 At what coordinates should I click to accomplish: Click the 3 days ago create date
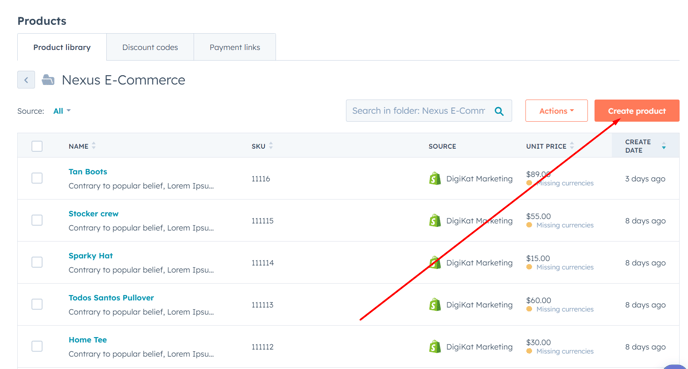click(x=645, y=179)
